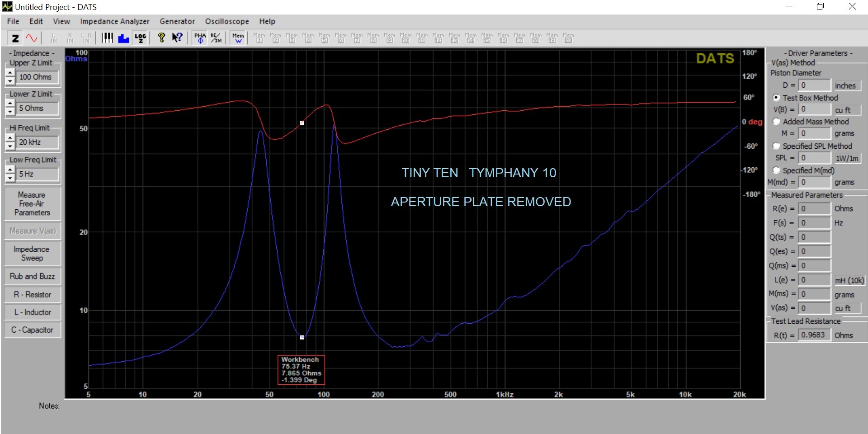Viewport: 868px width, 434px height.
Task: Decrease Low Freq Limit with down arrow
Action: [x=10, y=179]
